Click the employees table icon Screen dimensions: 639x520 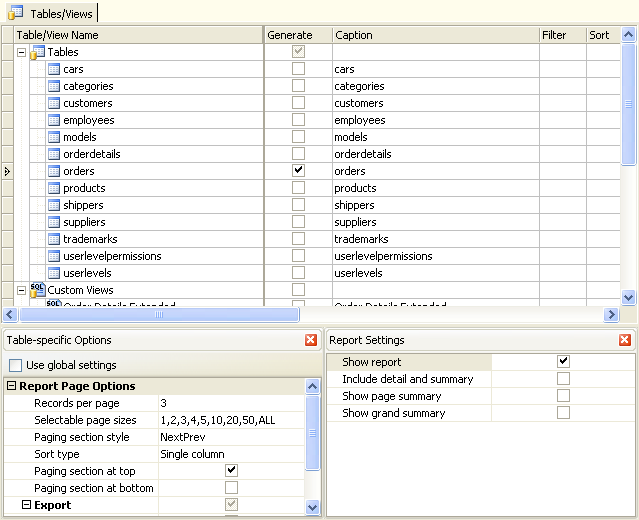(x=54, y=120)
